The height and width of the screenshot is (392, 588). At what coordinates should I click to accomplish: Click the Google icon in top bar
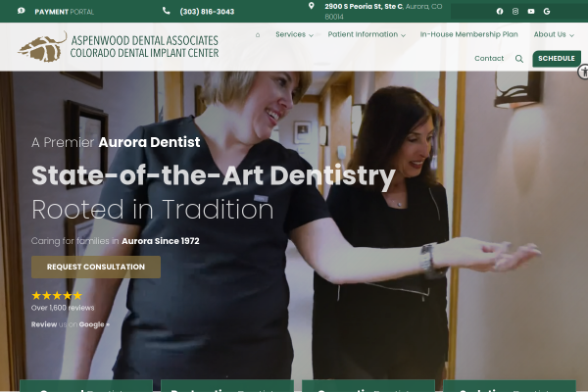pyautogui.click(x=547, y=12)
